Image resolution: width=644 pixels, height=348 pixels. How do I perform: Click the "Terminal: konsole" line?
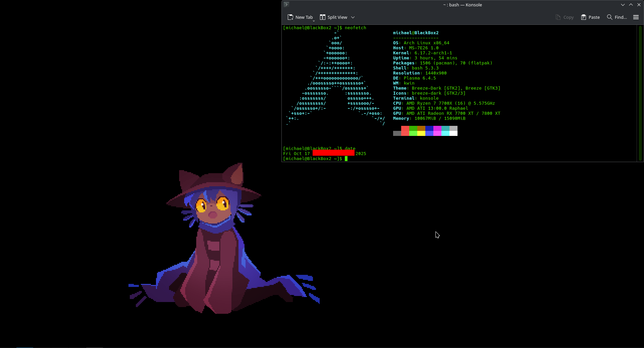(416, 98)
